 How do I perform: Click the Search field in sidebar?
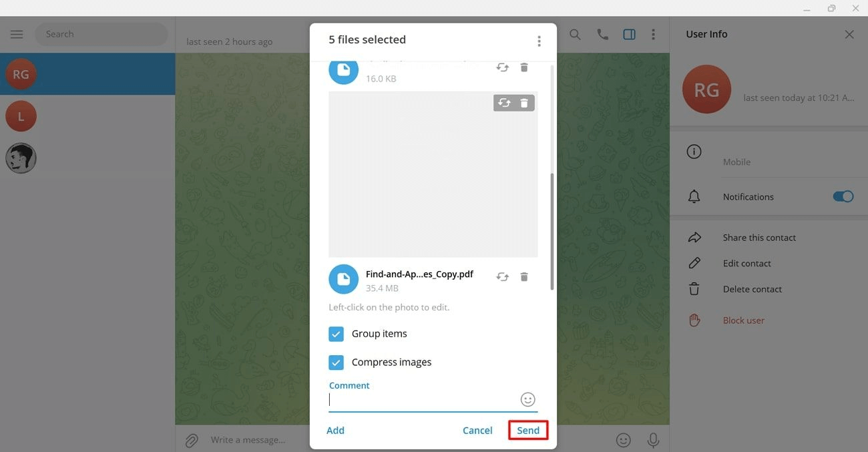tap(101, 34)
